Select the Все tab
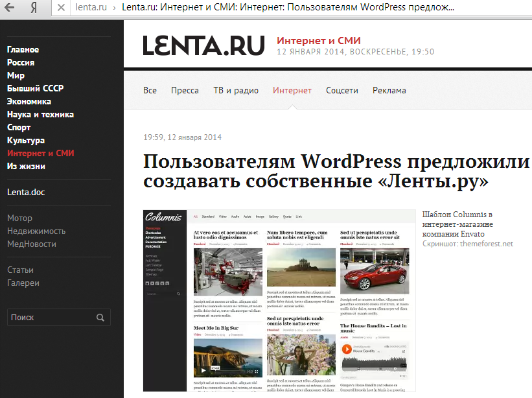 point(150,91)
